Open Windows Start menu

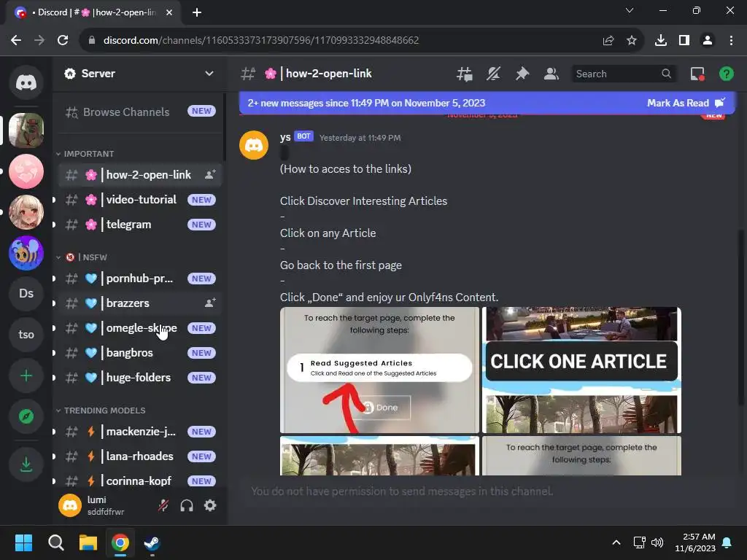[23, 542]
